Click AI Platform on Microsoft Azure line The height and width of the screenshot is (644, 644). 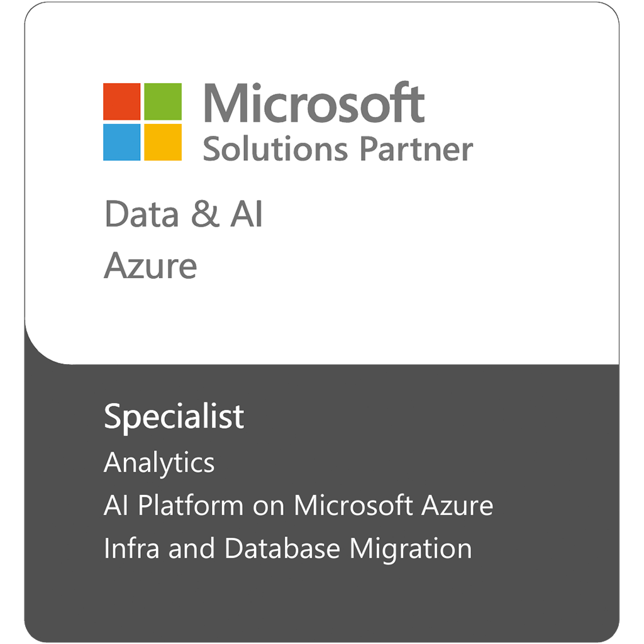tap(298, 505)
